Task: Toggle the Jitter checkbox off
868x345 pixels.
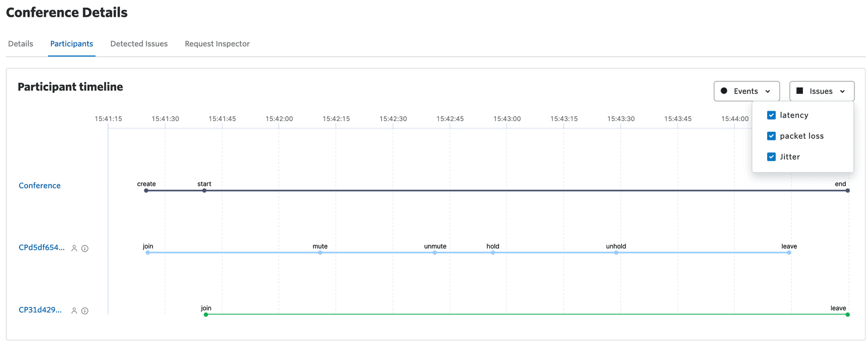Action: tap(771, 157)
